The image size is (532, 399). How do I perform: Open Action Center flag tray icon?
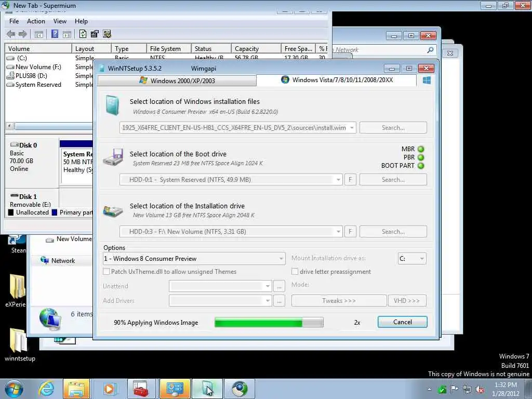454,389
